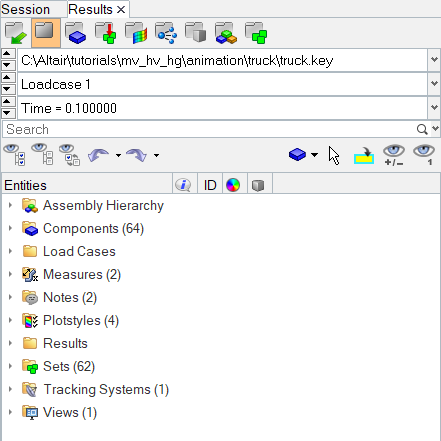Image resolution: width=441 pixels, height=441 pixels.
Task: Expand the Results folder node
Action: click(x=10, y=343)
